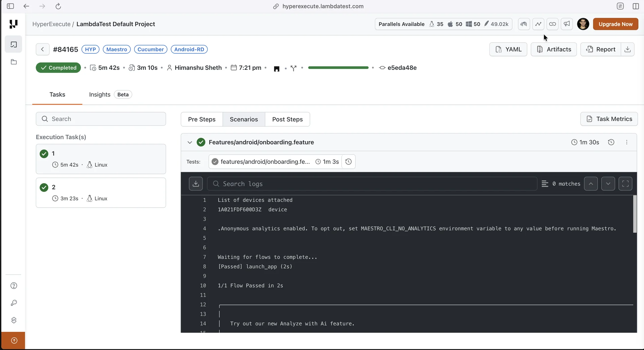The image size is (644, 350).
Task: Click the HyperExecute breadcrumb link
Action: (x=51, y=24)
